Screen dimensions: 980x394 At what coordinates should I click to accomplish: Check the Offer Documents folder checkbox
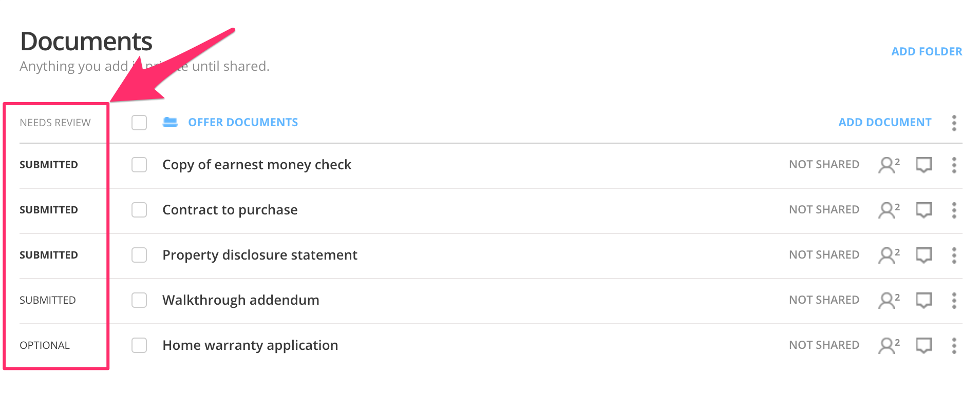click(139, 122)
